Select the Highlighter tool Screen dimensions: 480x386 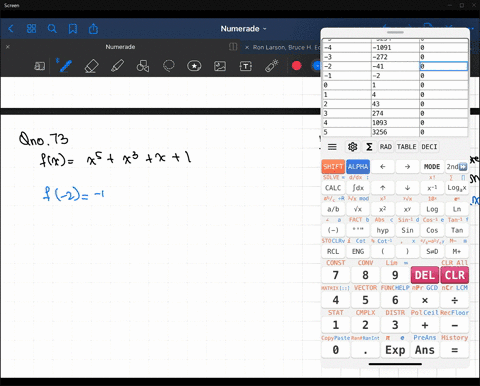[x=117, y=66]
